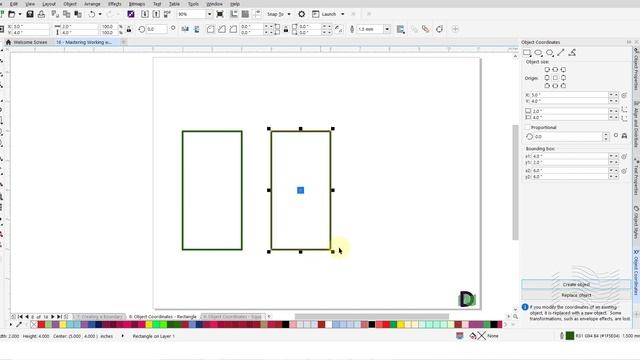The width and height of the screenshot is (640, 360).
Task: Pick the red swatch at palette start
Action: (x=41, y=324)
